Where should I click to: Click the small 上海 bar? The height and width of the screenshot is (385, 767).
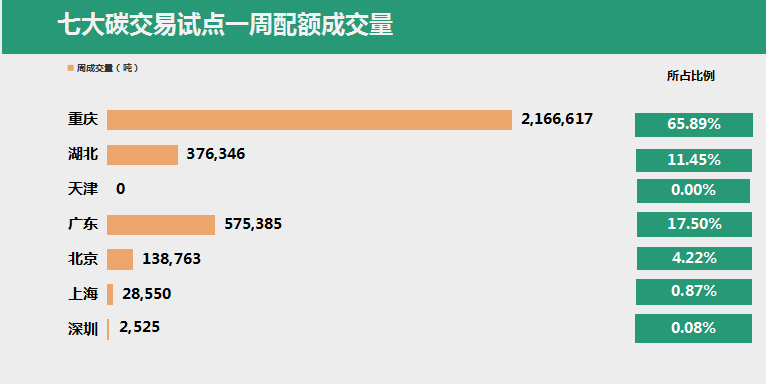(110, 294)
